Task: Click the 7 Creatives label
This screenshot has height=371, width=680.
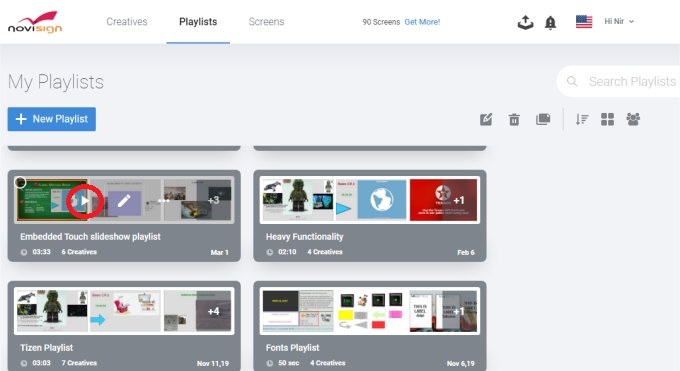Action: click(79, 363)
